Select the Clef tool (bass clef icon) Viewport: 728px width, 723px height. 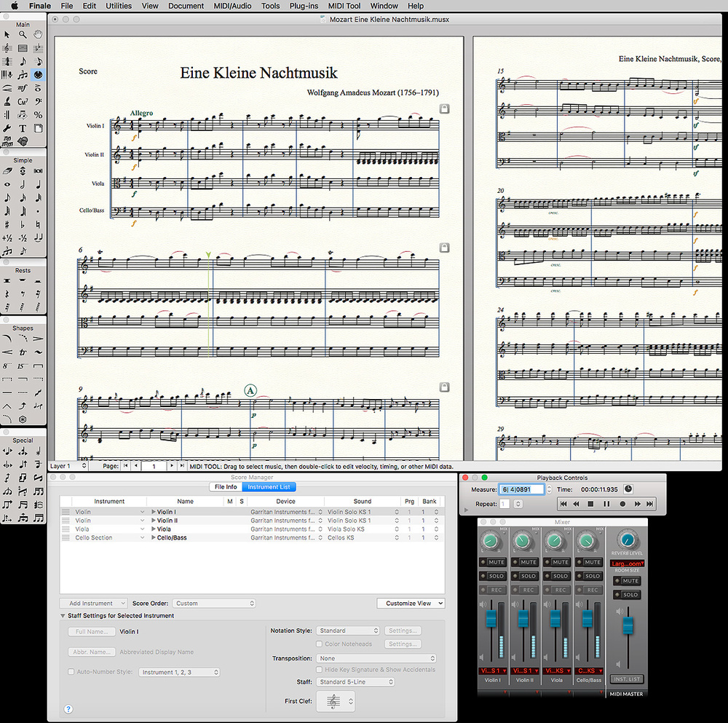38,102
